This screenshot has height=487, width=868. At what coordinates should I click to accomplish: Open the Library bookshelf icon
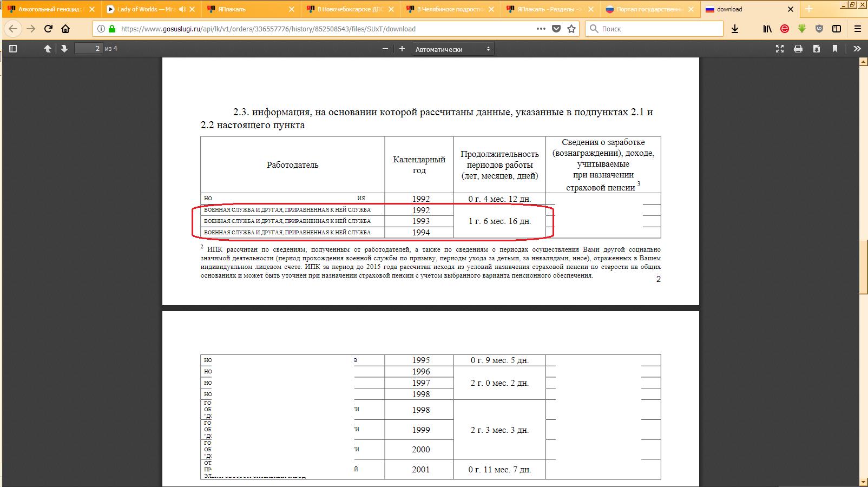[767, 29]
